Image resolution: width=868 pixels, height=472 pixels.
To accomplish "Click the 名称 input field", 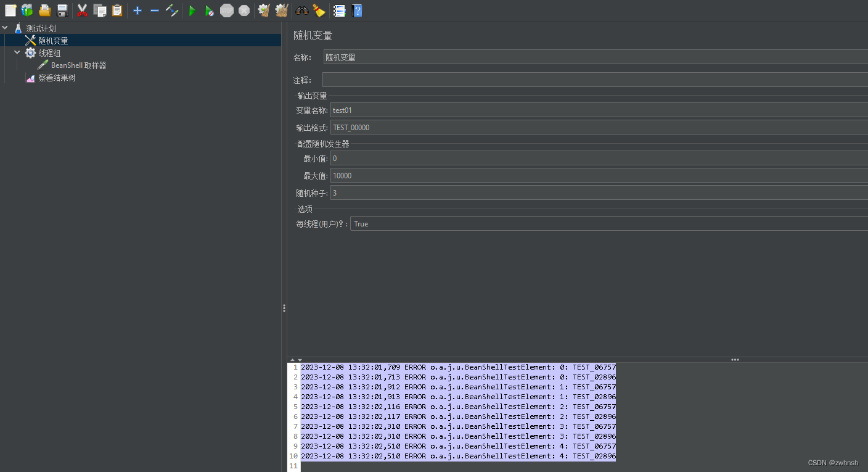I will (596, 57).
